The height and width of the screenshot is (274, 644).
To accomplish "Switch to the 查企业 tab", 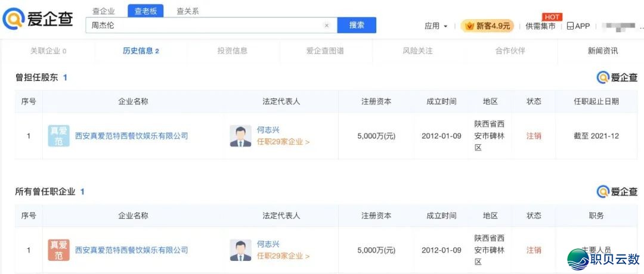I will pyautogui.click(x=104, y=11).
